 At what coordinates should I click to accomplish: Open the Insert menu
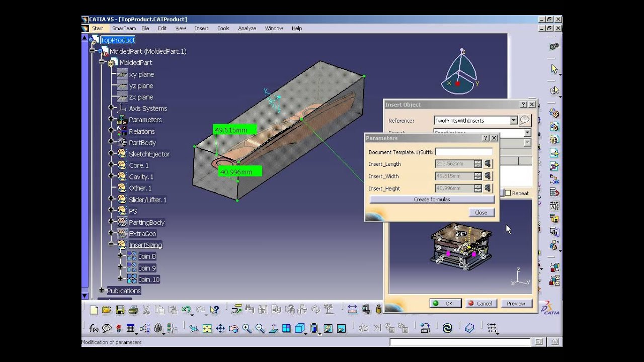tap(201, 29)
